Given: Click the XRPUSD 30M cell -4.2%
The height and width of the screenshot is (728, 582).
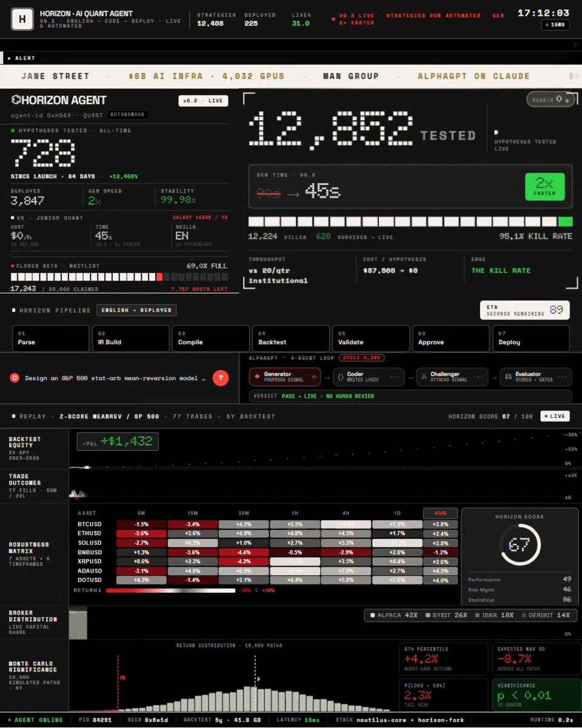Looking at the screenshot, I should coord(244,562).
